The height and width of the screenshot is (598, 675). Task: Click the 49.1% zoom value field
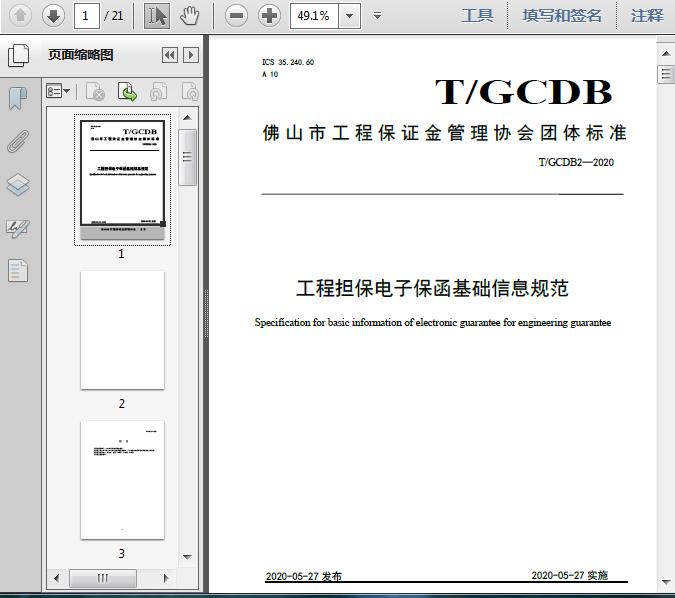pos(315,16)
